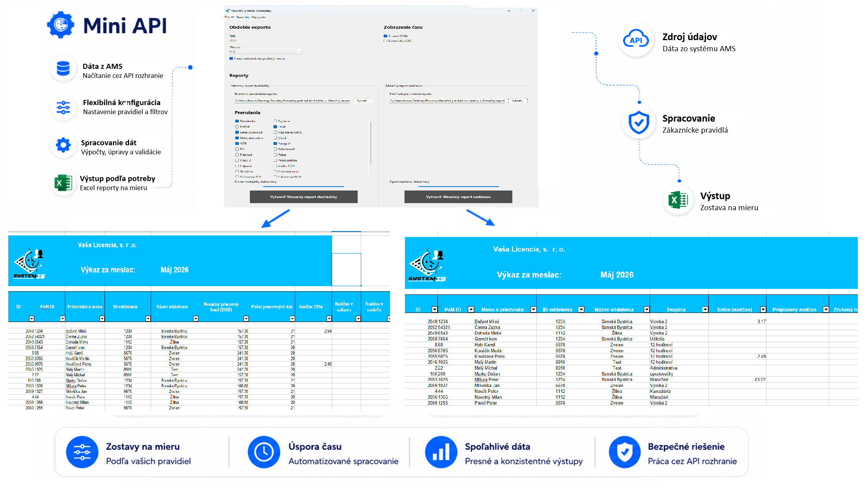Uncheck the Lekár doprovod checkbox
The width and height of the screenshot is (868, 494).
(x=237, y=132)
